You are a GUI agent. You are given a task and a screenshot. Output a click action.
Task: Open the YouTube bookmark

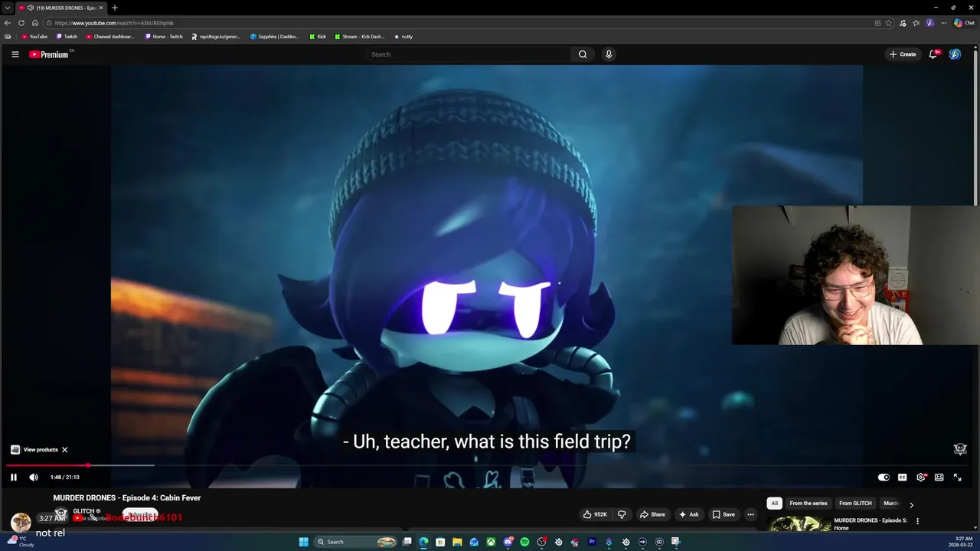coord(34,37)
